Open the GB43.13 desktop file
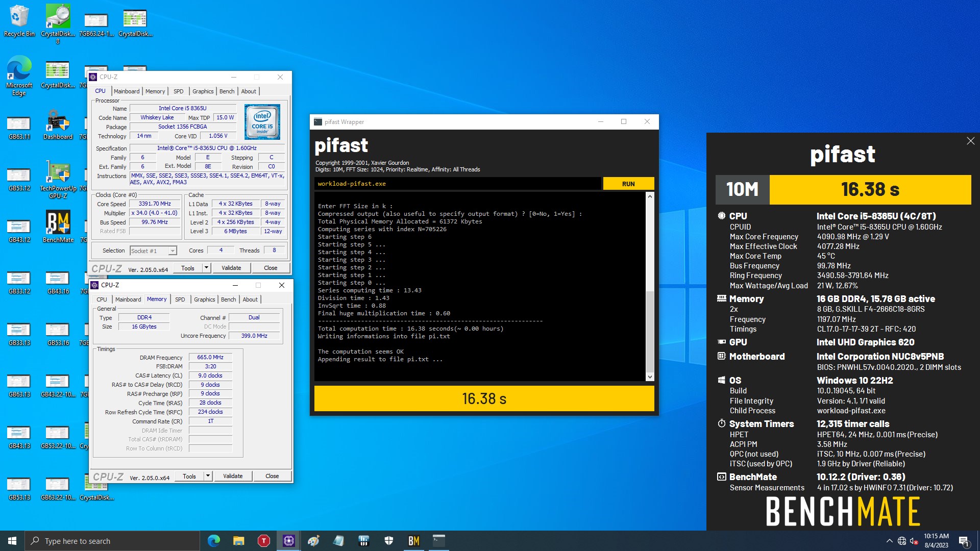Viewport: 980px width, 551px height. point(19,437)
